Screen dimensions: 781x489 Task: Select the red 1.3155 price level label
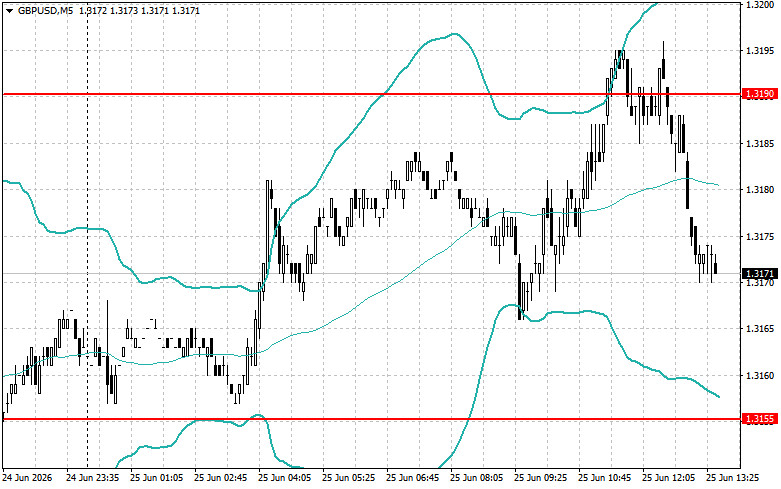(760, 419)
